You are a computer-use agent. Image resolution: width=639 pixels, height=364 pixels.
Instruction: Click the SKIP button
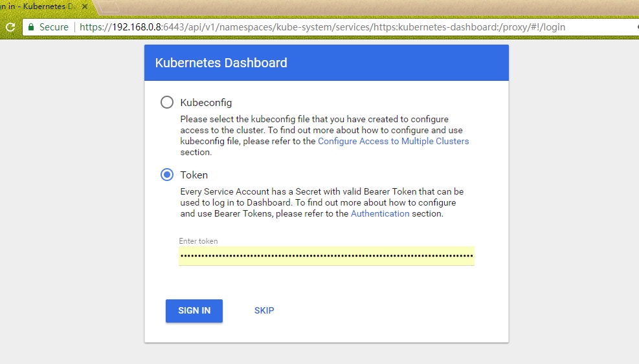264,311
